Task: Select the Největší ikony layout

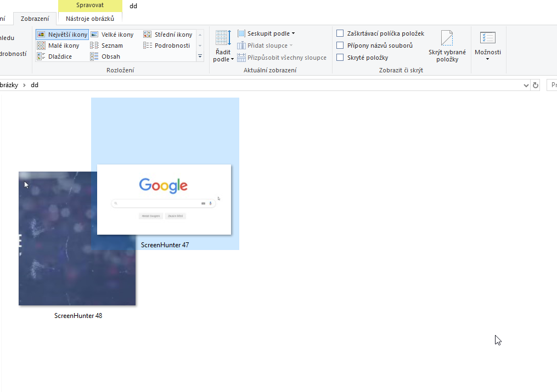Action: (62, 35)
